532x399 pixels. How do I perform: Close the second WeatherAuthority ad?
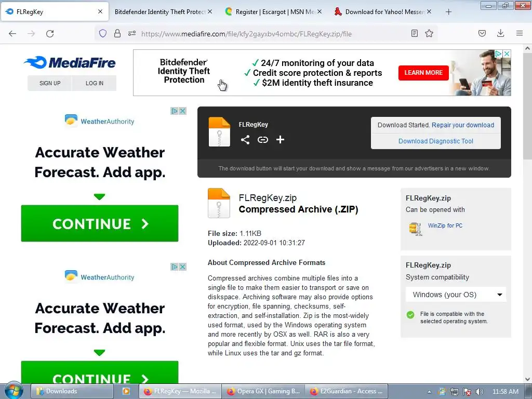tap(182, 267)
